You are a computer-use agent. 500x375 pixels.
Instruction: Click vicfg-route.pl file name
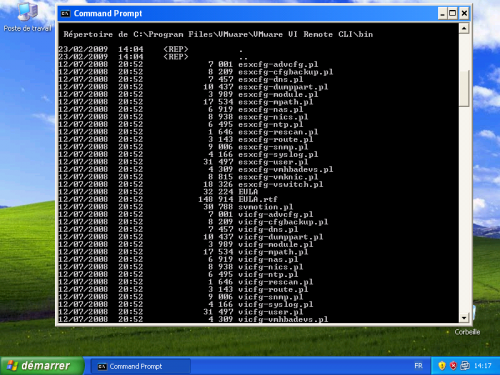click(273, 289)
